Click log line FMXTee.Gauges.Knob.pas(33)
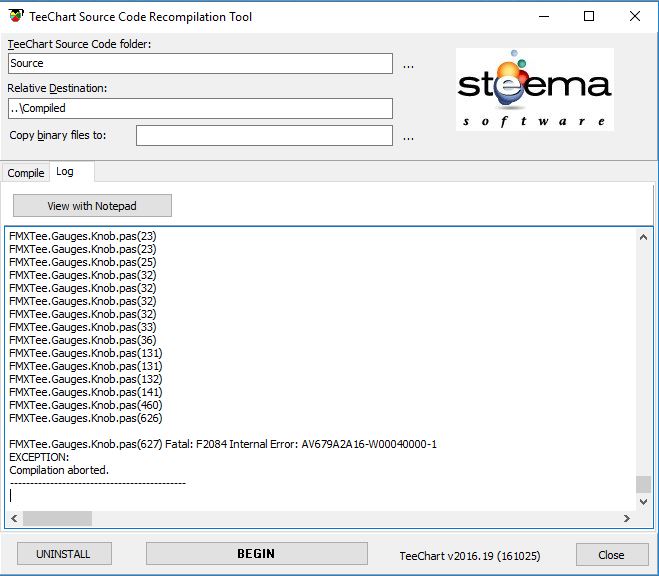The height and width of the screenshot is (576, 659). point(83,327)
